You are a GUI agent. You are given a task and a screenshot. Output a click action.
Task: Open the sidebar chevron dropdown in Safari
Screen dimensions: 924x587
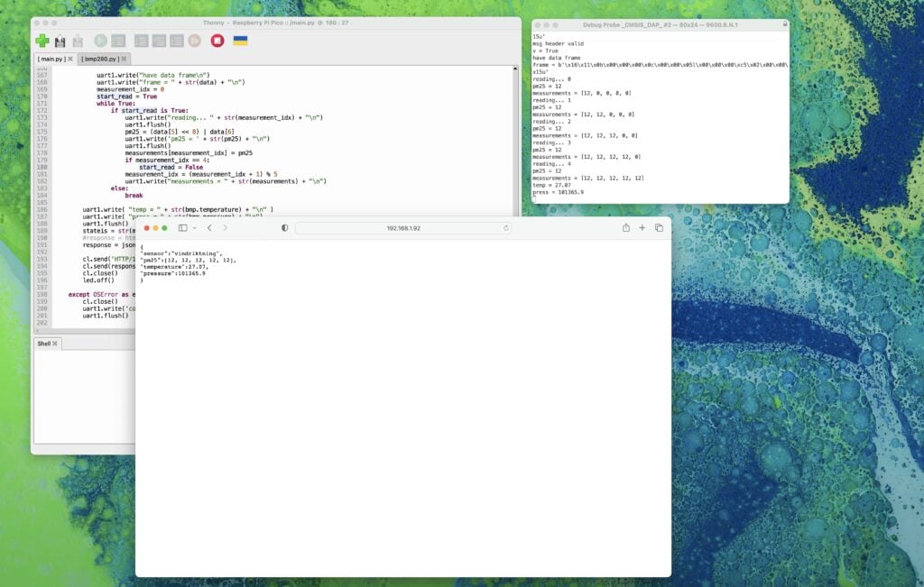point(193,228)
